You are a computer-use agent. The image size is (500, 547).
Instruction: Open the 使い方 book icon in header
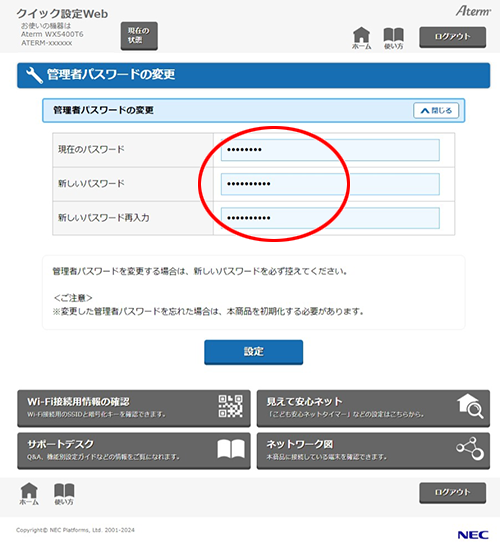click(394, 38)
